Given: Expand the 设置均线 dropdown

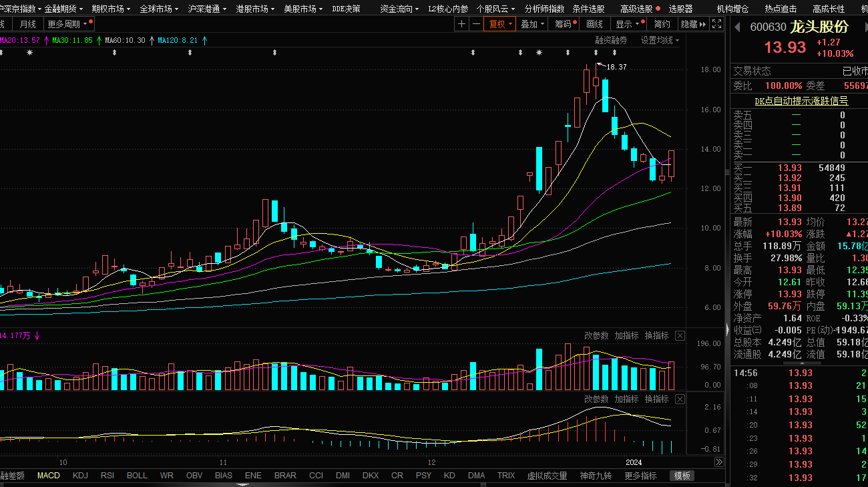Looking at the screenshot, I should 660,40.
